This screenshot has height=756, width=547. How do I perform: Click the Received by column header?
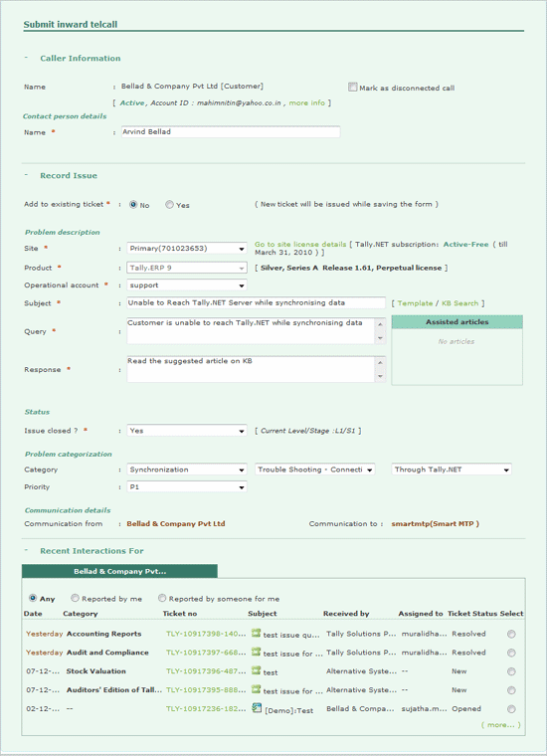[x=346, y=614]
